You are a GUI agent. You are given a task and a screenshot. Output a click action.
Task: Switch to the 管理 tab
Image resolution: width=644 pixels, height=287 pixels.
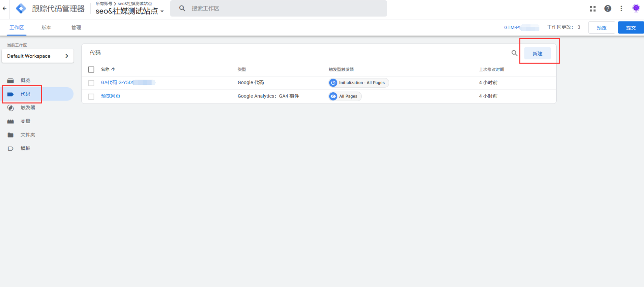tap(76, 27)
